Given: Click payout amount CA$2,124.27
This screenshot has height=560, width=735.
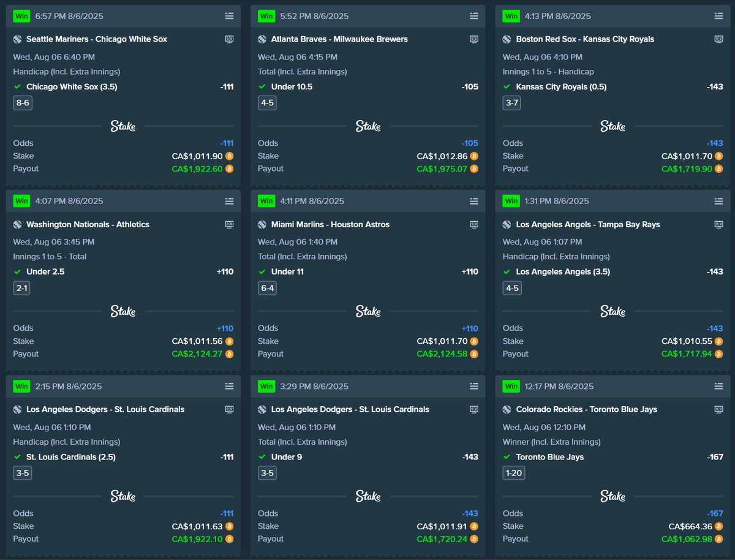Looking at the screenshot, I should coord(197,354).
